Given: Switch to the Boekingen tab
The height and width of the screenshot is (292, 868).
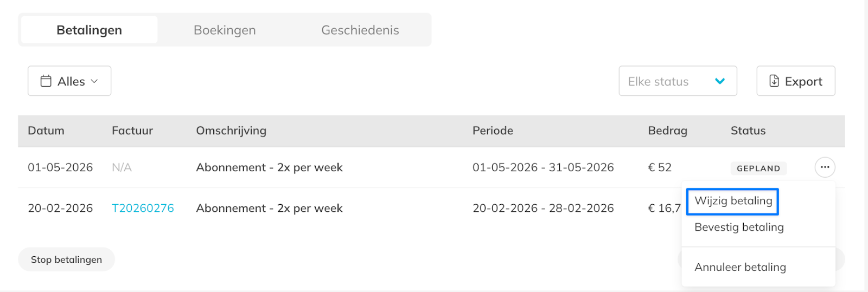Looking at the screenshot, I should [225, 30].
